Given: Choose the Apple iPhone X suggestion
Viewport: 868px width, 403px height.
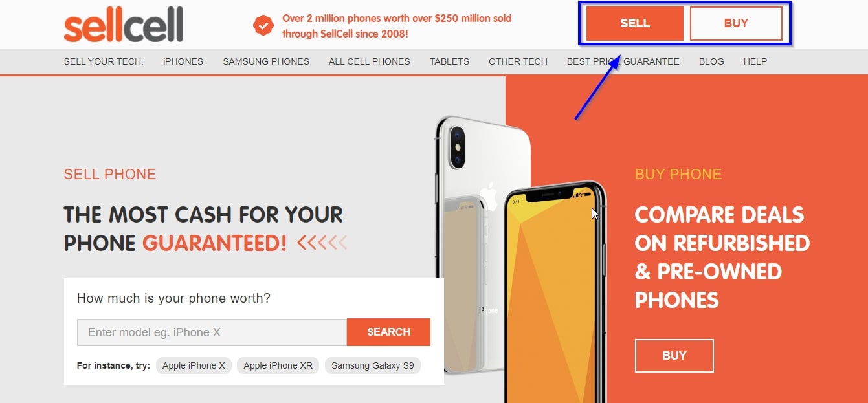Looking at the screenshot, I should pos(194,365).
